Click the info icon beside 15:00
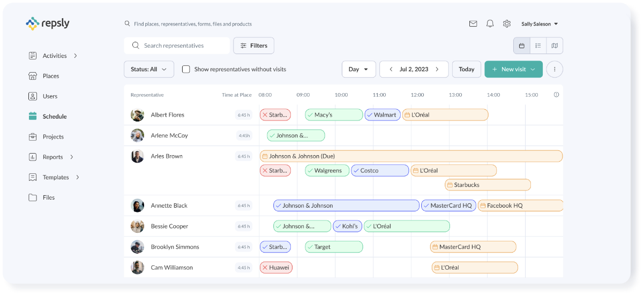644x297 pixels. coord(556,95)
